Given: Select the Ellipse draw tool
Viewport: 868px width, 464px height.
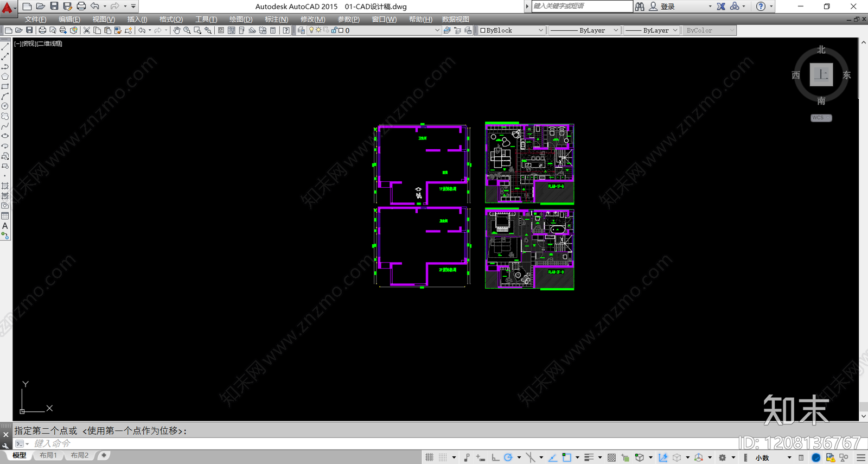Looking at the screenshot, I should click(5, 136).
